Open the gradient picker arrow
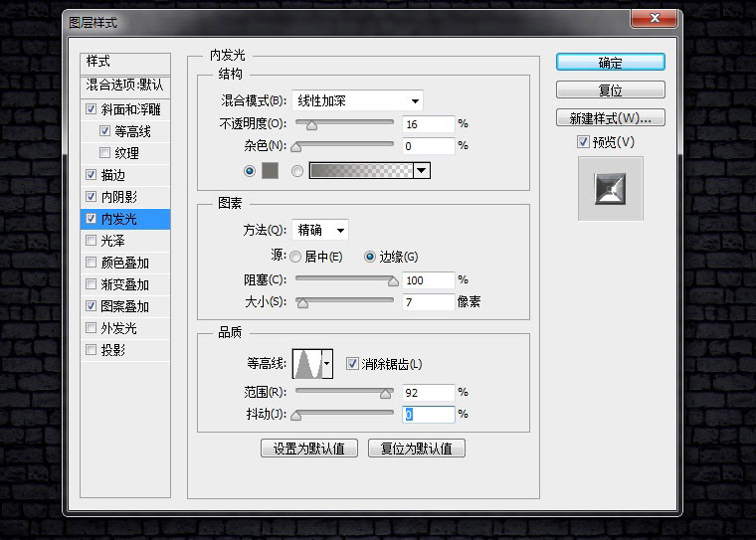Screen dimensions: 756x540 click(x=422, y=171)
